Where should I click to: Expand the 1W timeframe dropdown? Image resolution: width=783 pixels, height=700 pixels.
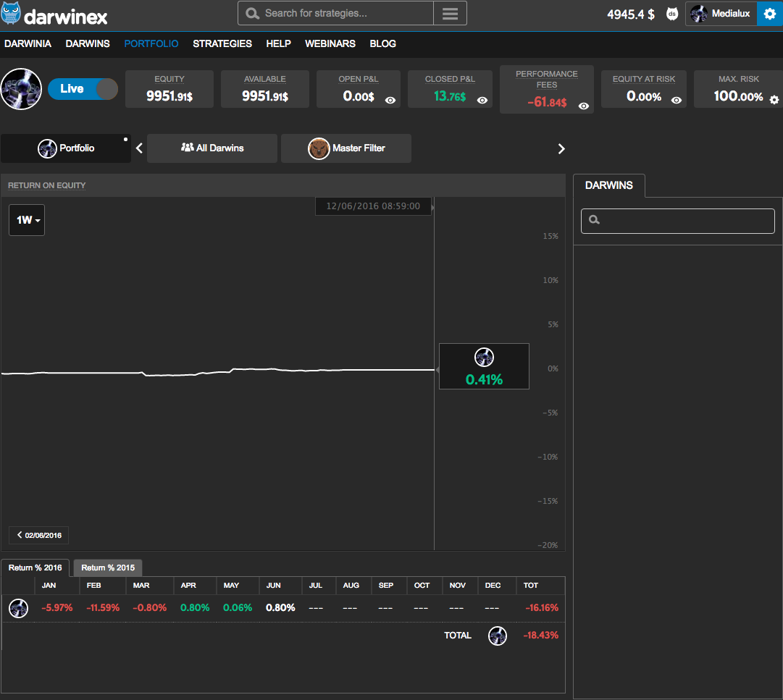pyautogui.click(x=27, y=220)
